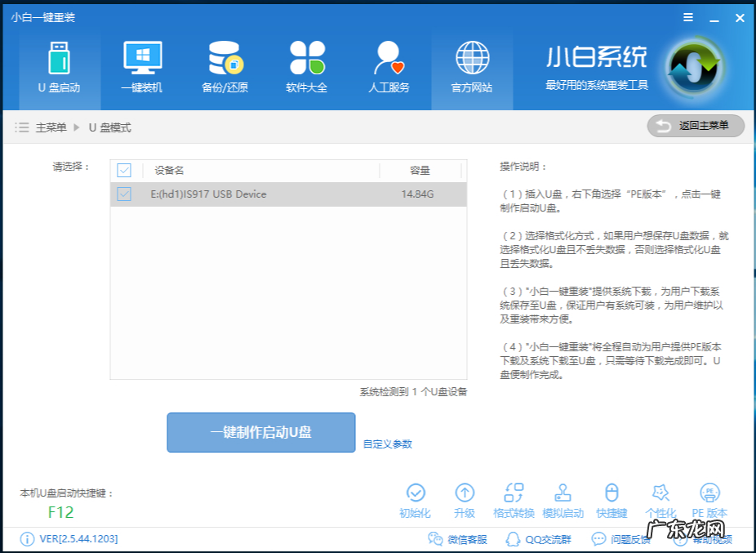Run the 初始化 initialization tool
Screen dimensions: 756x553
point(416,499)
